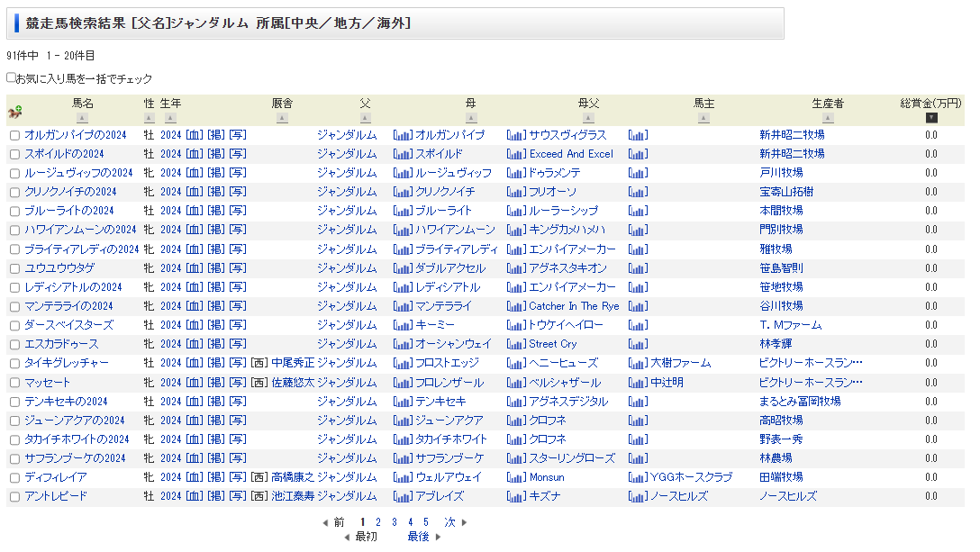This screenshot has width=980, height=552.
Task: Click 次 to go to next page
Action: coord(450,522)
